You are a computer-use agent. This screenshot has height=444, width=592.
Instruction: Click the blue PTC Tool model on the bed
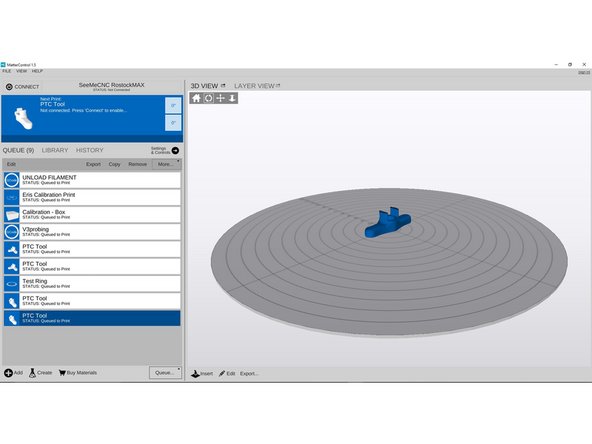[x=388, y=223]
